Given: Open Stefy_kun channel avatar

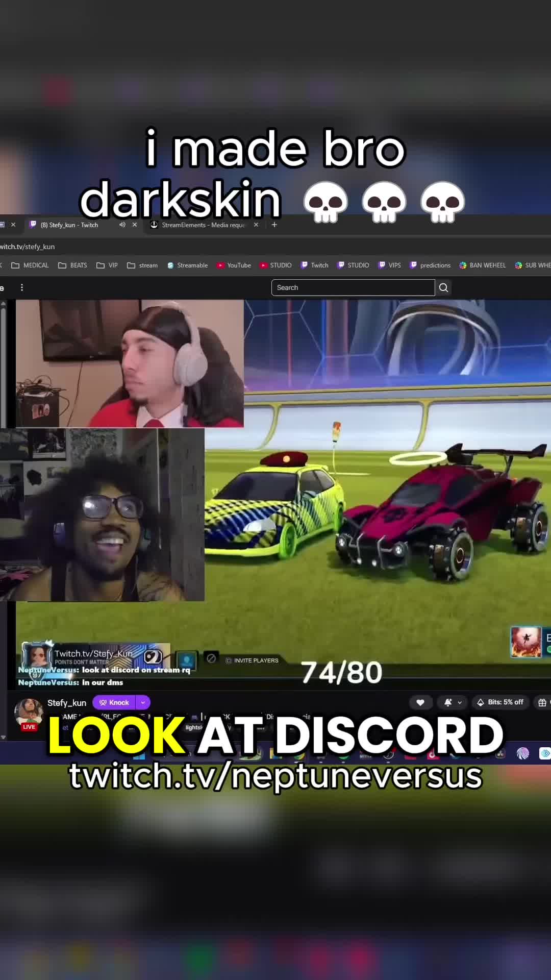Looking at the screenshot, I should (x=29, y=712).
